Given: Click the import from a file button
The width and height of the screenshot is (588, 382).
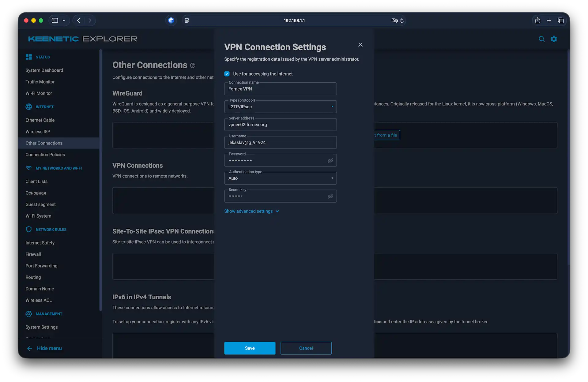Looking at the screenshot, I should (387, 135).
